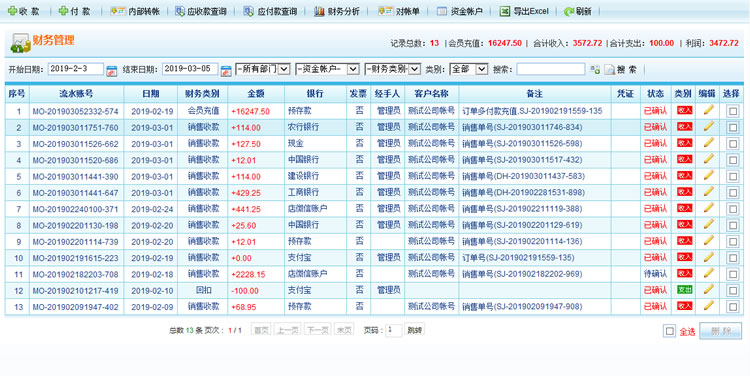Check the select box for row 1
This screenshot has width=750, height=376.
tap(732, 111)
